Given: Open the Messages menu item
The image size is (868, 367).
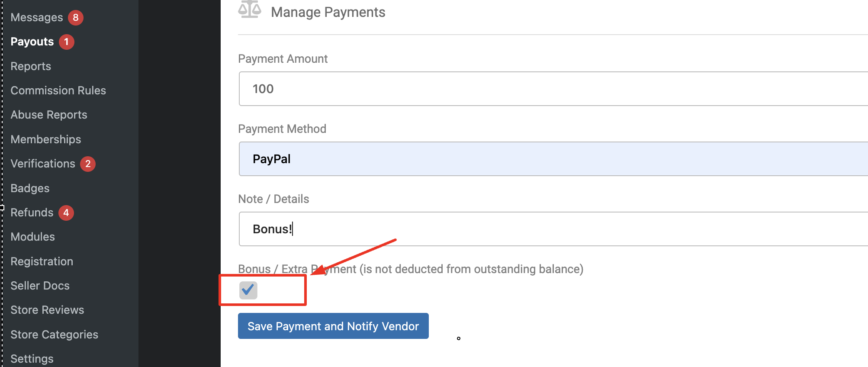Looking at the screenshot, I should tap(37, 17).
